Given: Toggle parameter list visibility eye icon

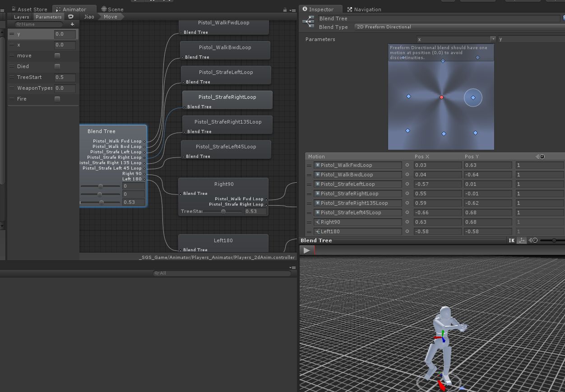Looking at the screenshot, I should tap(71, 17).
